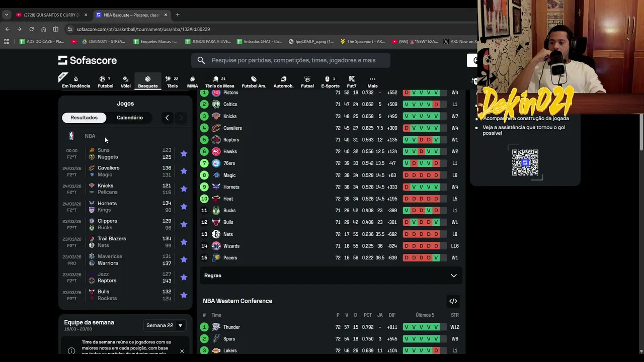Screen dimensions: 644x362
Task: Open browser home page
Action: point(43,29)
